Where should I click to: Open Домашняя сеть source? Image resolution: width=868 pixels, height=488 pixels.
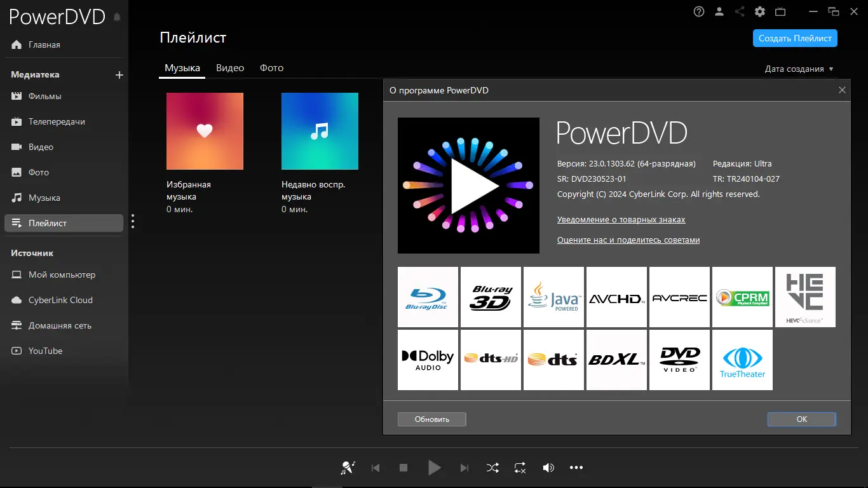tap(64, 326)
